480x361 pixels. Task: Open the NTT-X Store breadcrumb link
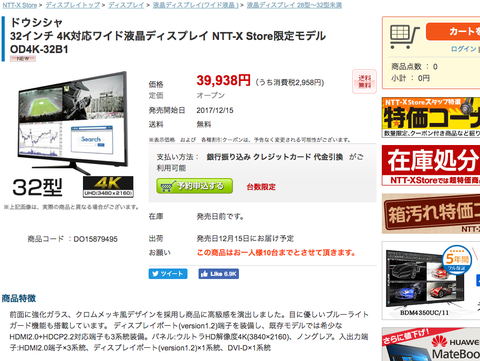(20, 5)
